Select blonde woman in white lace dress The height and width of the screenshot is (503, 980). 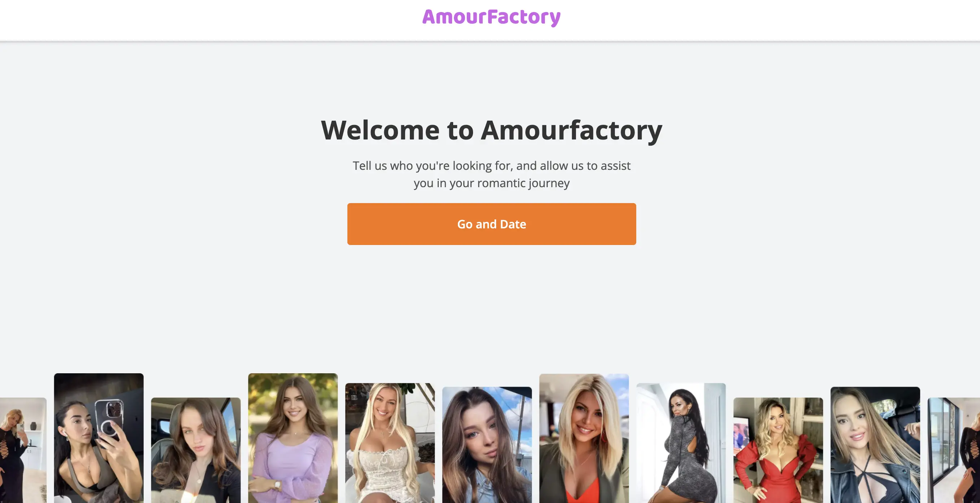click(390, 443)
